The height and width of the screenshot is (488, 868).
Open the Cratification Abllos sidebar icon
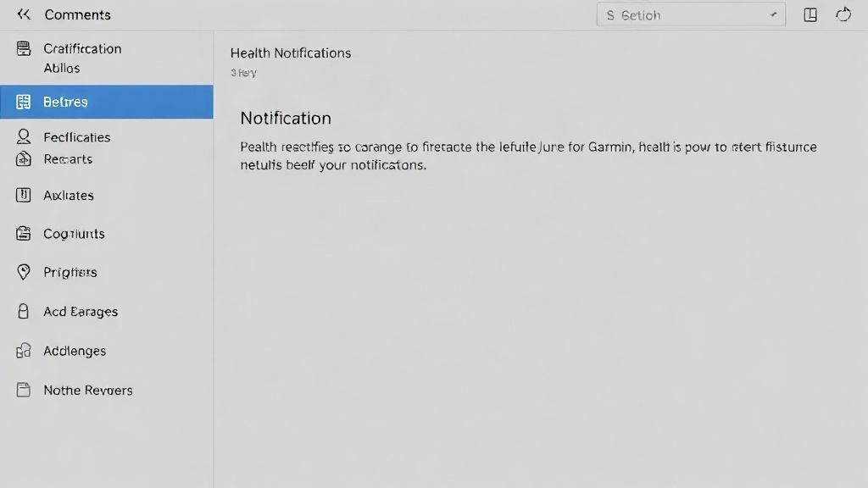tap(23, 48)
